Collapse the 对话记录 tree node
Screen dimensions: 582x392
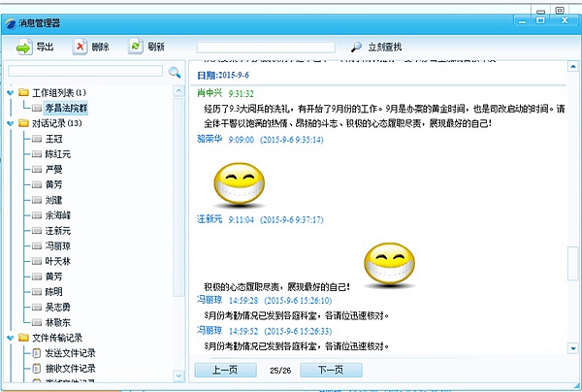click(10, 123)
